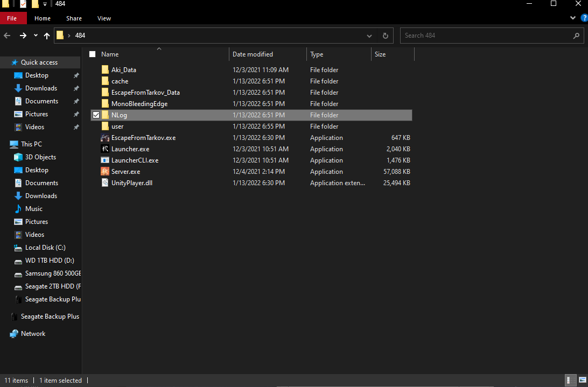Click the Server.exe size 57,088 KB

coord(397,171)
